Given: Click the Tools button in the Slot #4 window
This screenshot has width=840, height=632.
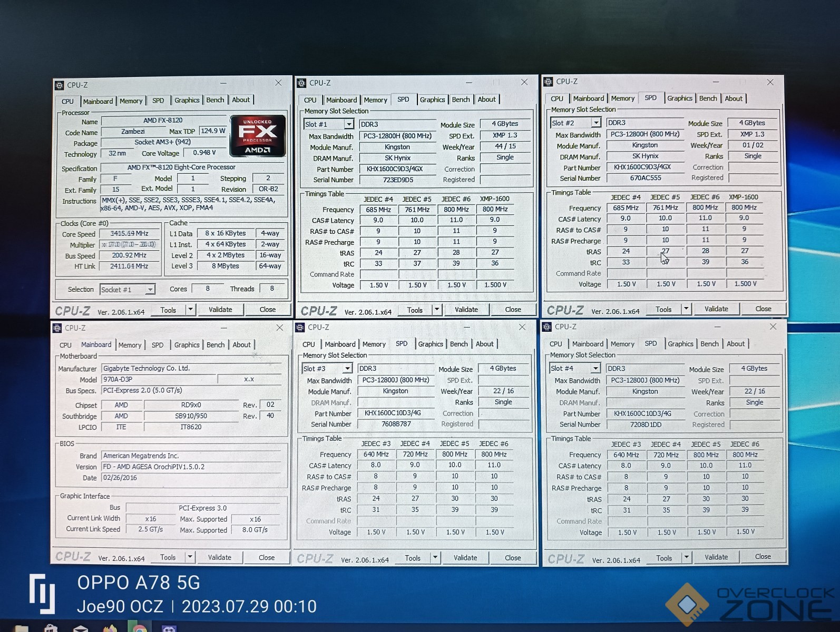Looking at the screenshot, I should point(664,558).
